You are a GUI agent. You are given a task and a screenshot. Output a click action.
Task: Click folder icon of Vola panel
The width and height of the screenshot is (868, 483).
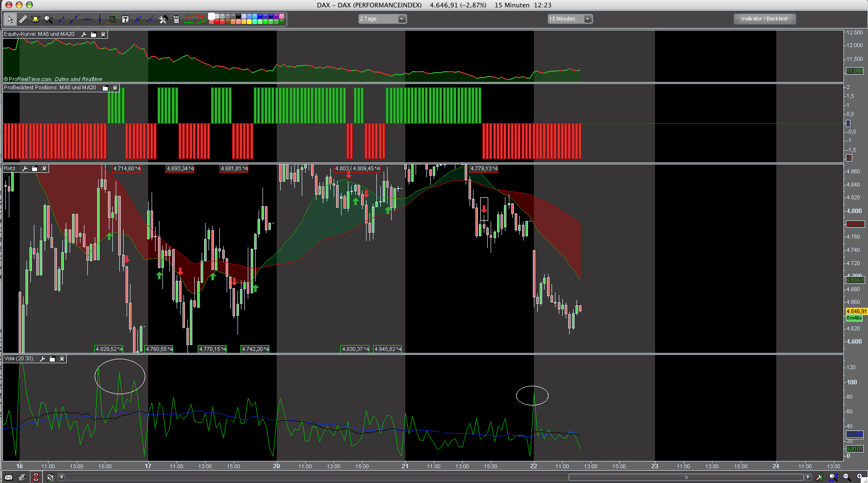point(52,359)
